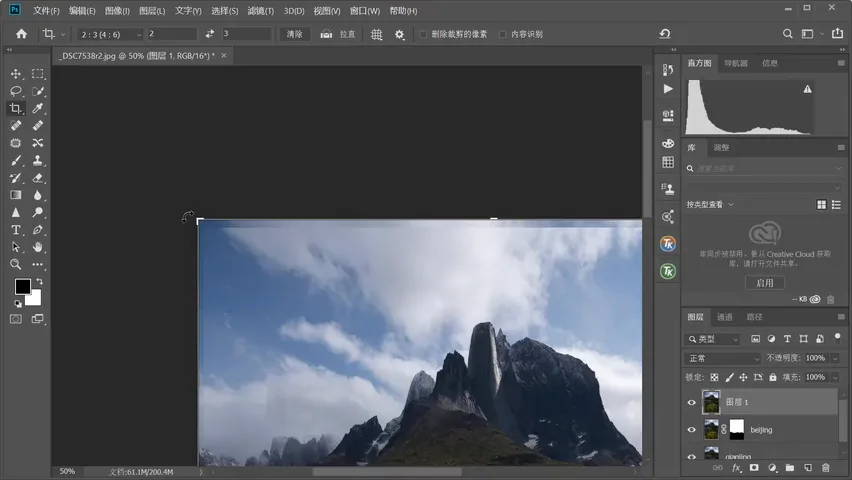Toggle lock all layer padlock
Viewport: 852px width, 480px height.
pos(773,377)
